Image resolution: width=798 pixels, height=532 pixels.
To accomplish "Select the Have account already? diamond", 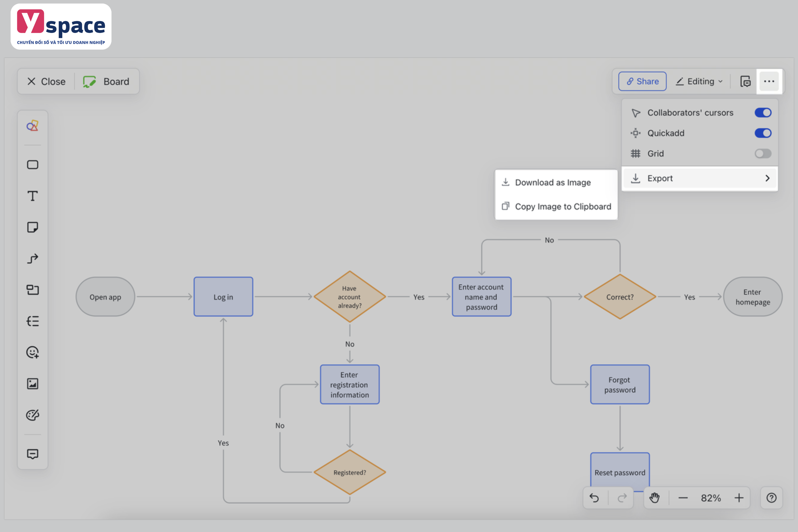I will click(350, 297).
